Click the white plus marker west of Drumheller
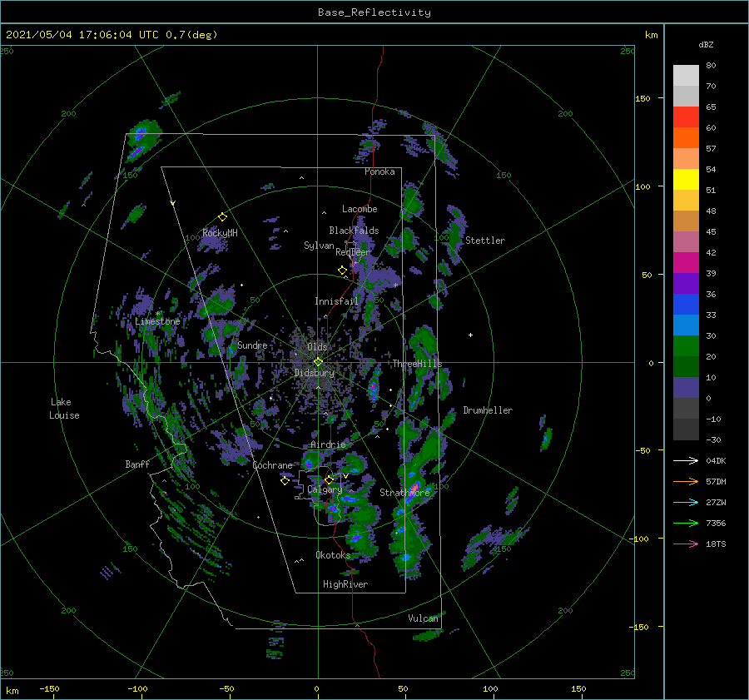This screenshot has height=700, width=749. pyautogui.click(x=470, y=335)
